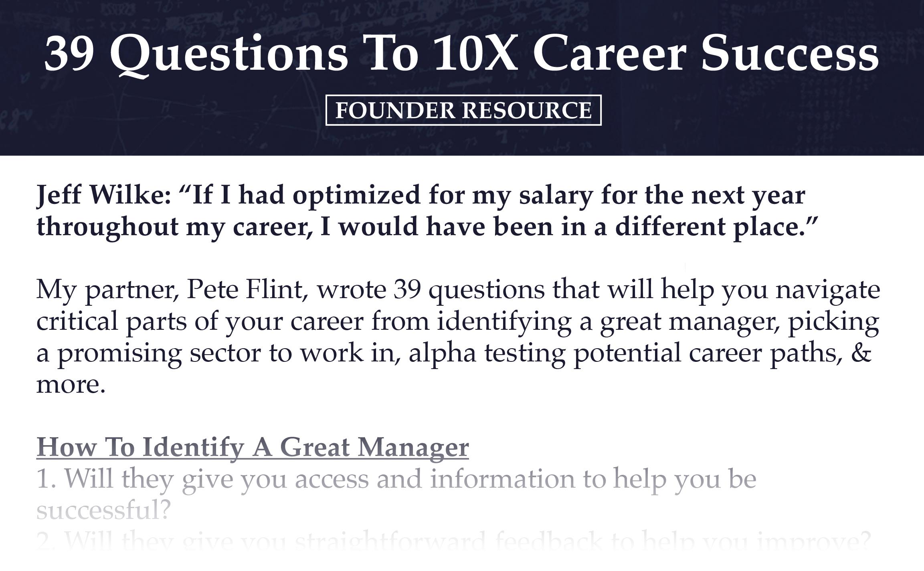Click the word Success in the header
This screenshot has width=924, height=571.
coord(790,54)
